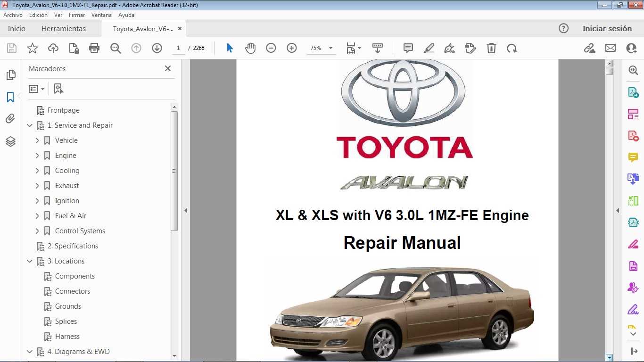Viewport: 644px width, 362px height.
Task: Expand the Engine bookmark
Action: point(37,156)
